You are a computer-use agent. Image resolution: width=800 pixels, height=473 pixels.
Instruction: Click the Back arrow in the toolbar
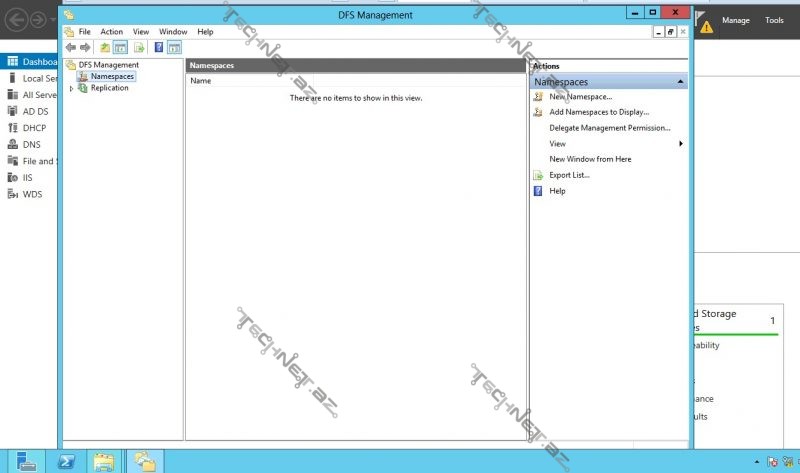click(70, 47)
